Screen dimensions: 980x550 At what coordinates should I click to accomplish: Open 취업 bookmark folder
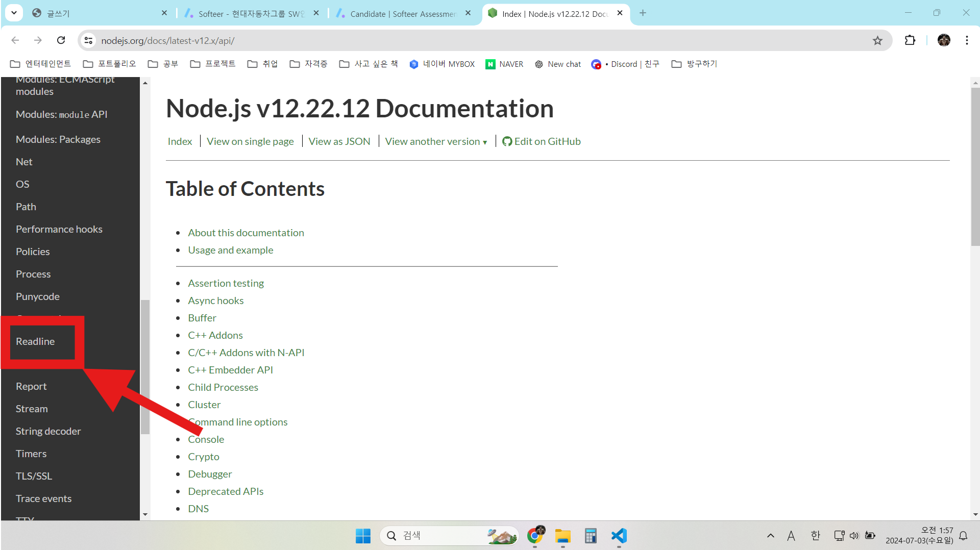(x=263, y=64)
